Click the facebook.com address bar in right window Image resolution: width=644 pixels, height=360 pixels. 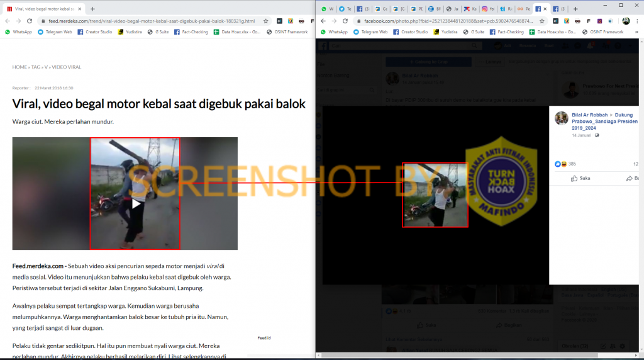(x=448, y=21)
